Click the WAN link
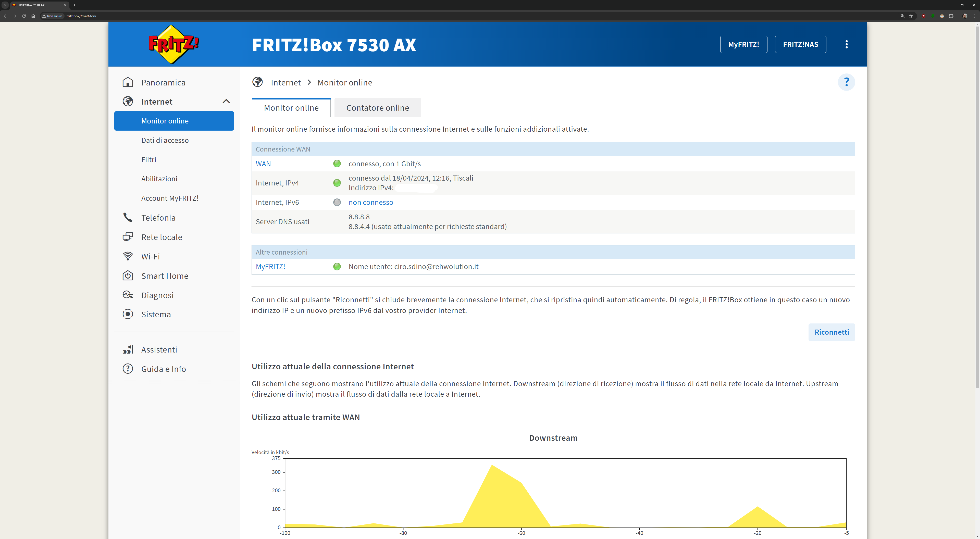 click(263, 164)
